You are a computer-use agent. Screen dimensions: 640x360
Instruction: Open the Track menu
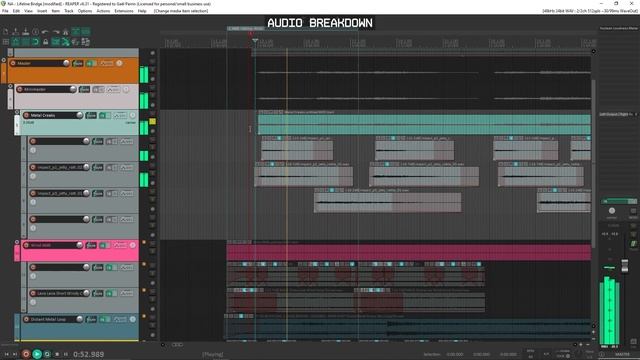tap(69, 11)
